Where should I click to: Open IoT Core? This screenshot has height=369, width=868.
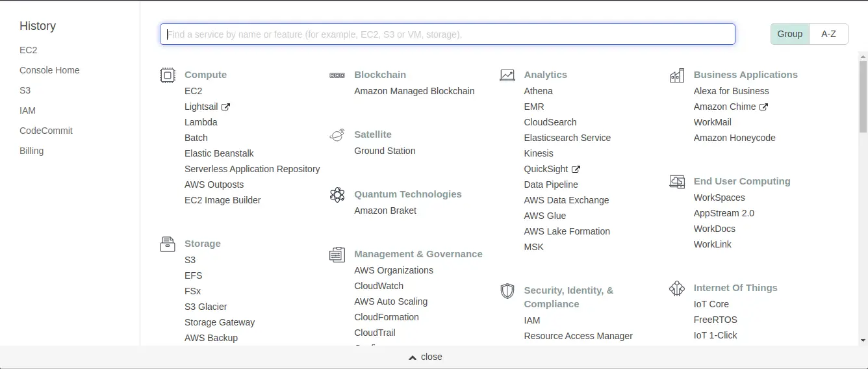[711, 304]
